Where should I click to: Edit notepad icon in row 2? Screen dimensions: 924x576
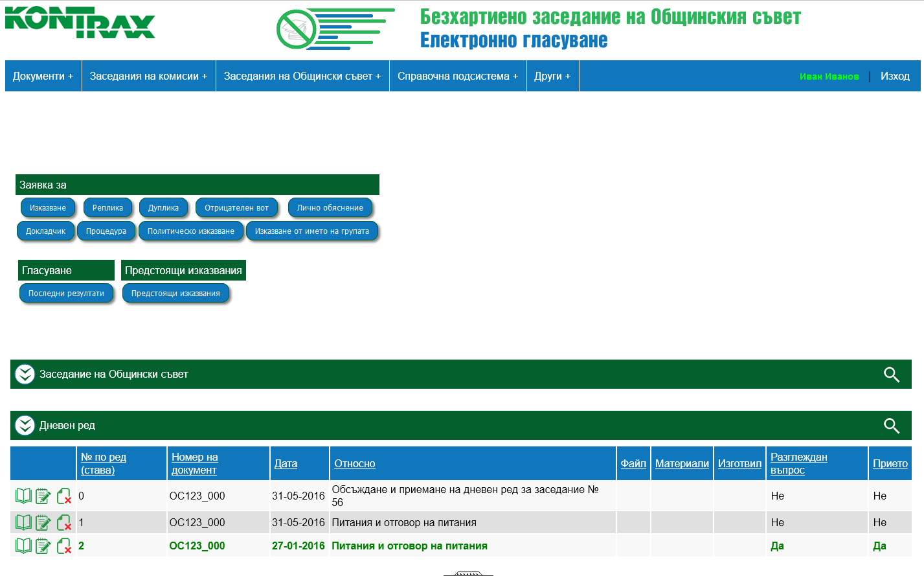click(43, 546)
